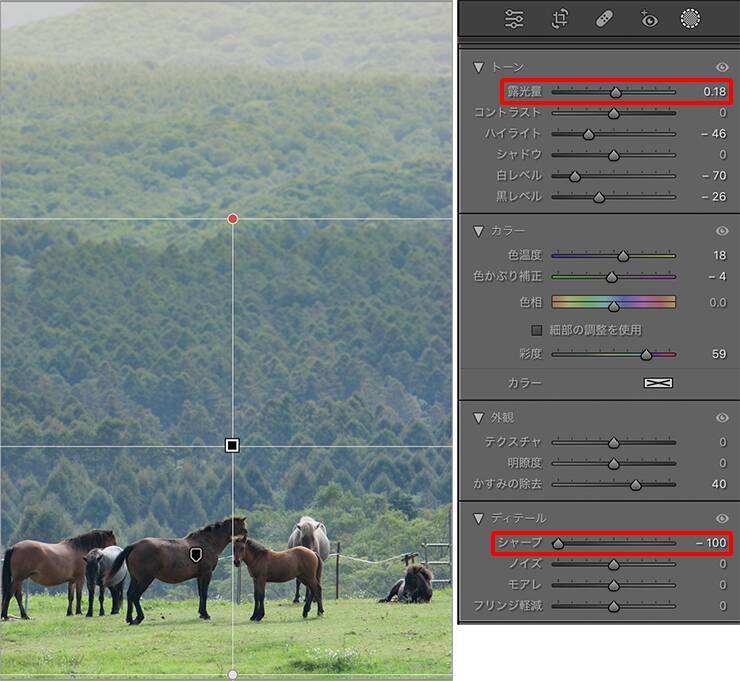Click the square gradient center handle

coord(232,446)
